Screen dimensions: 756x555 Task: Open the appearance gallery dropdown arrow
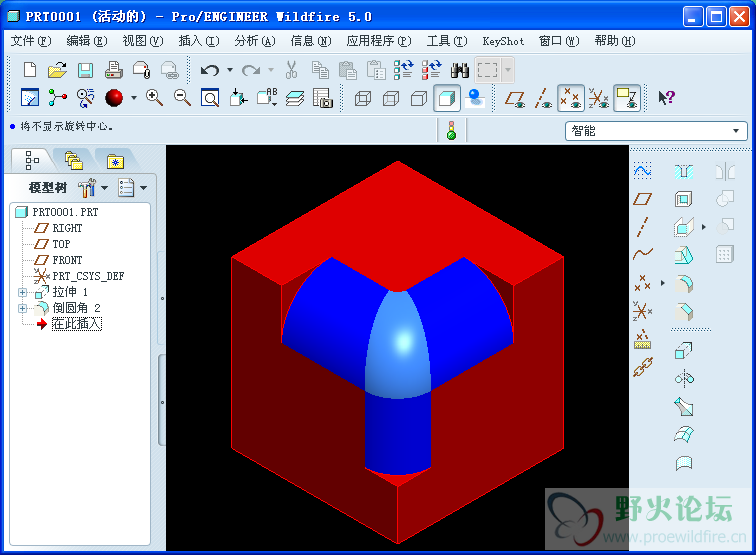coord(134,98)
